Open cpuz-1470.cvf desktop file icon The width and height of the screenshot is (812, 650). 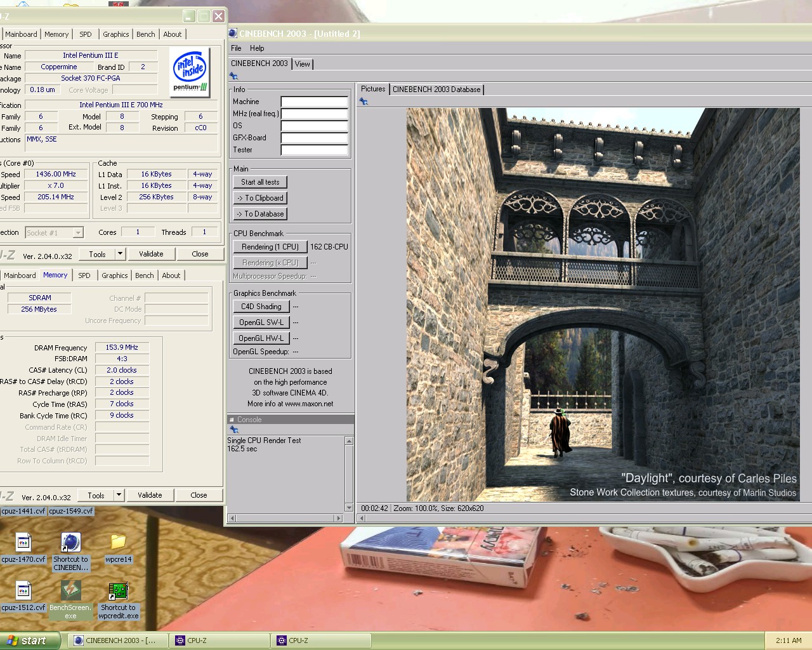tap(23, 548)
